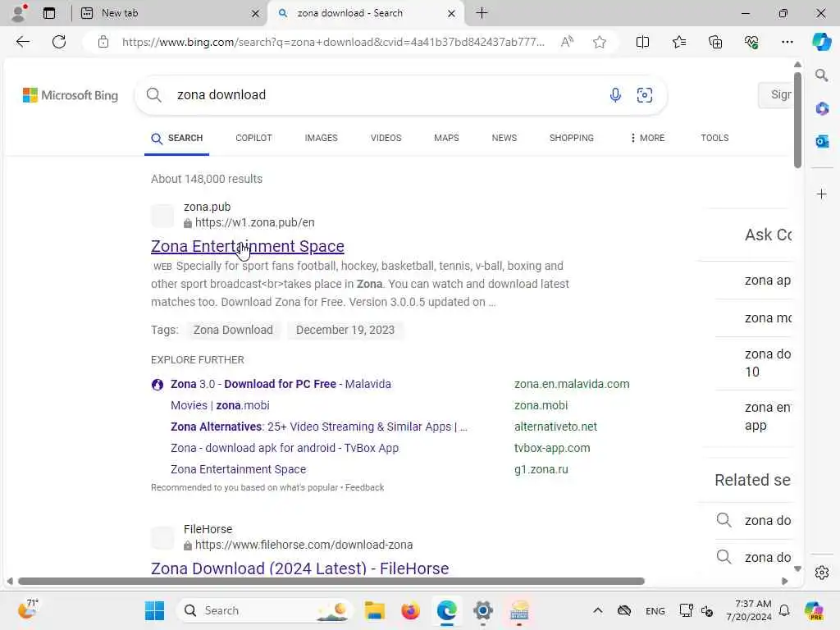
Task: Launch Firefox from taskbar
Action: (410, 610)
